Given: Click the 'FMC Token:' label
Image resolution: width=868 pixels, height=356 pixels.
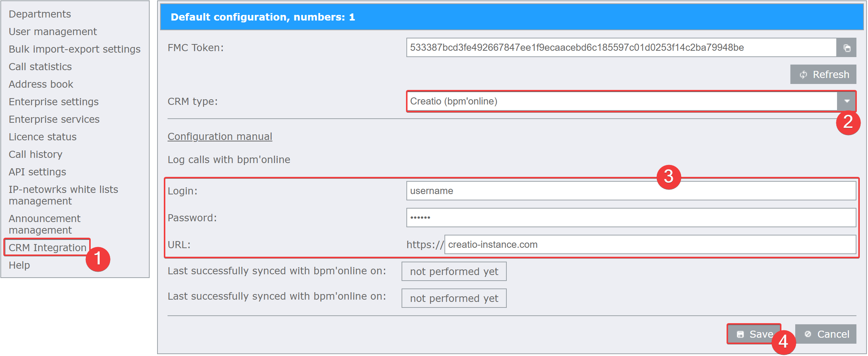Looking at the screenshot, I should click(196, 48).
